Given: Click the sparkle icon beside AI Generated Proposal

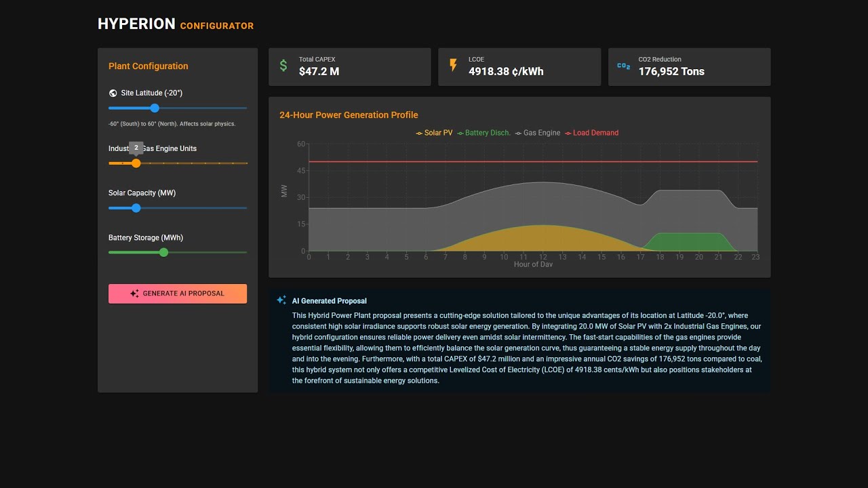Looking at the screenshot, I should (280, 300).
